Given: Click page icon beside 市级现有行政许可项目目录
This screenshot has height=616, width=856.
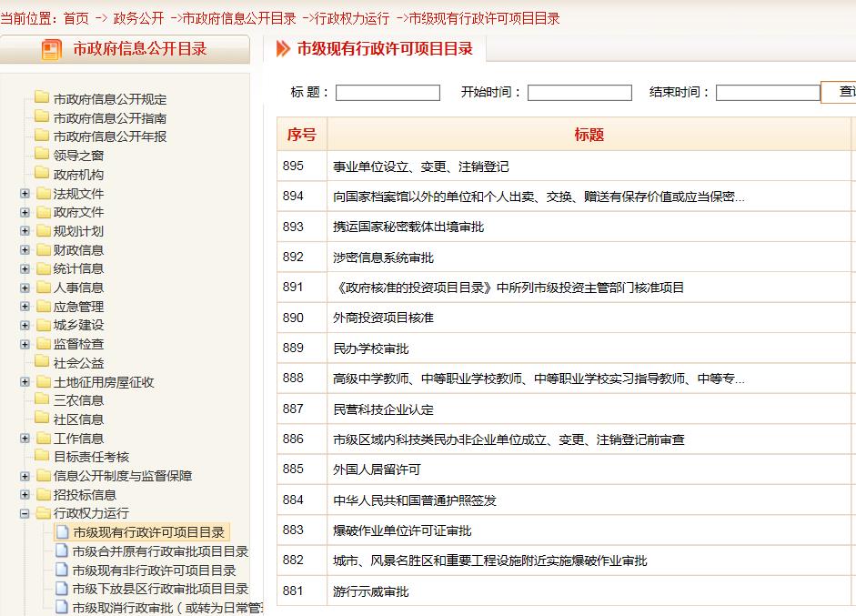Looking at the screenshot, I should [x=62, y=532].
